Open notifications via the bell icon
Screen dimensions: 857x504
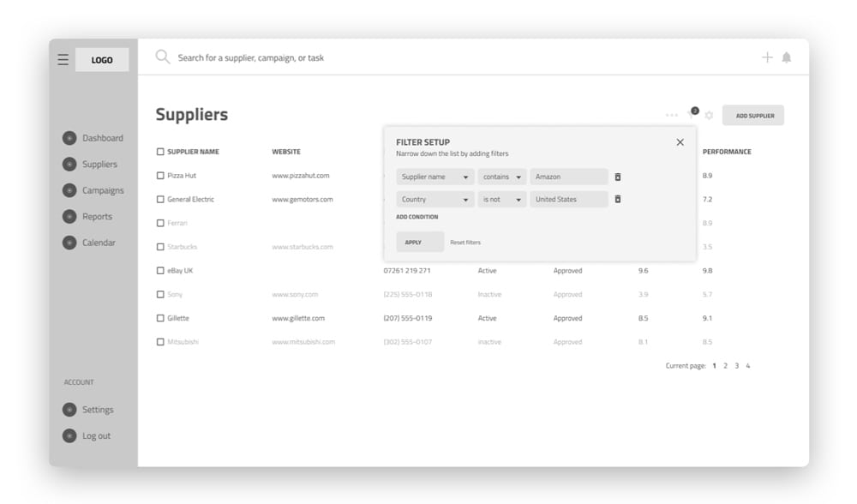point(787,57)
